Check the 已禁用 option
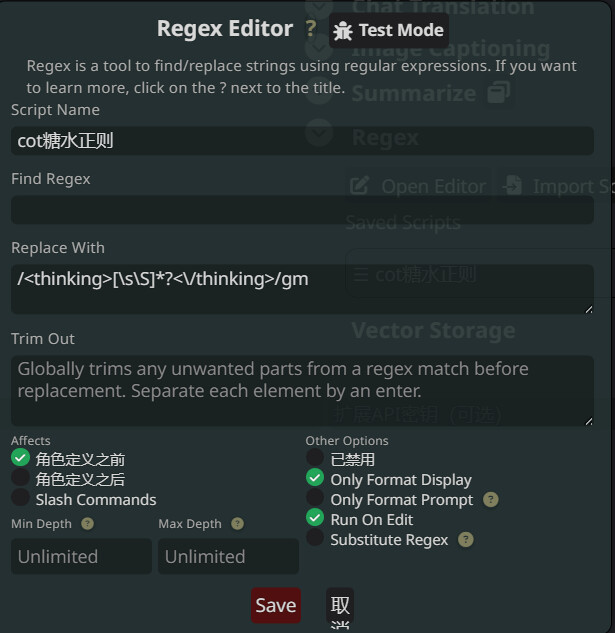This screenshot has width=615, height=633. click(x=315, y=459)
